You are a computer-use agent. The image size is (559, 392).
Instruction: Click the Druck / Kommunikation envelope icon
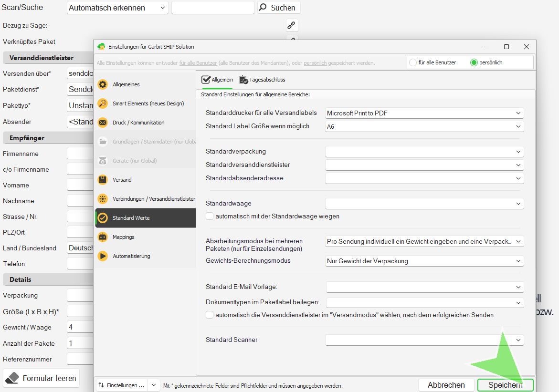click(x=103, y=123)
